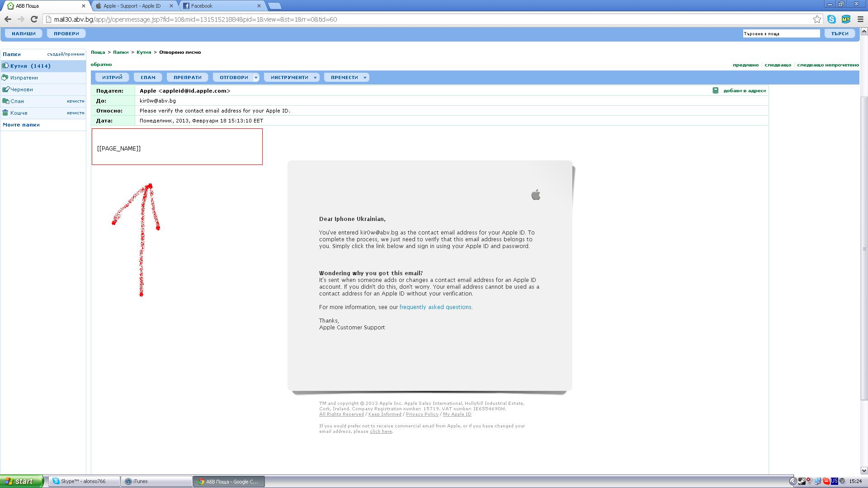Click the address book icon beside добави в адреси
Image resolution: width=868 pixels, height=488 pixels.
(715, 90)
